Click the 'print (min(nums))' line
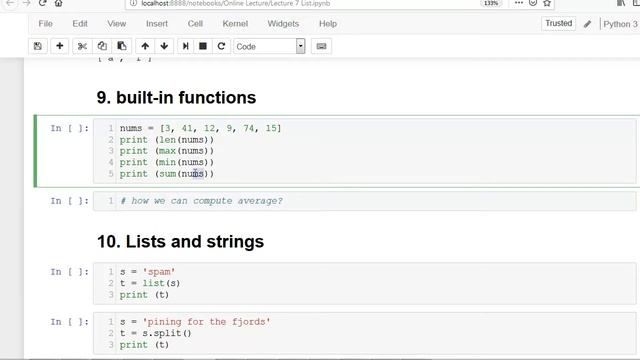The width and height of the screenshot is (640, 360). [x=167, y=162]
